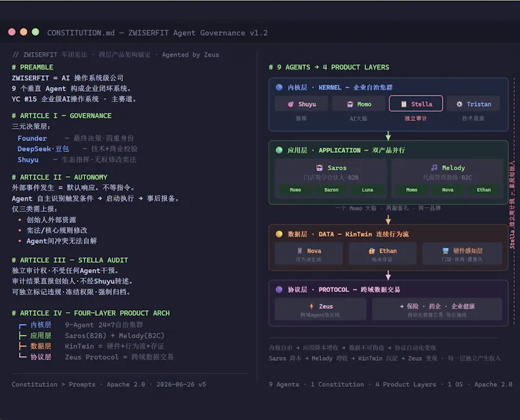Image resolution: width=520 pixels, height=420 pixels.
Task: Select the highlighted Stella card
Action: 416,103
